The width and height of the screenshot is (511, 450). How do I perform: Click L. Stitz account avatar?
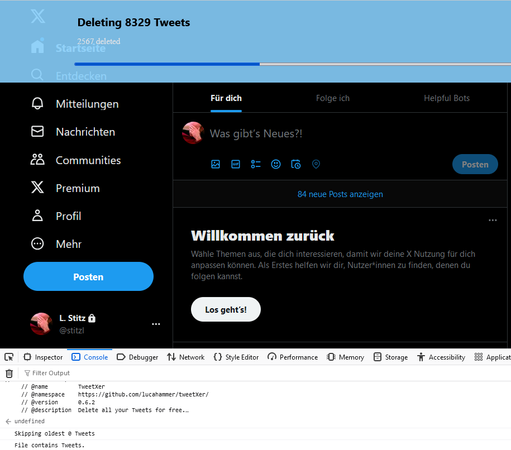pos(41,324)
